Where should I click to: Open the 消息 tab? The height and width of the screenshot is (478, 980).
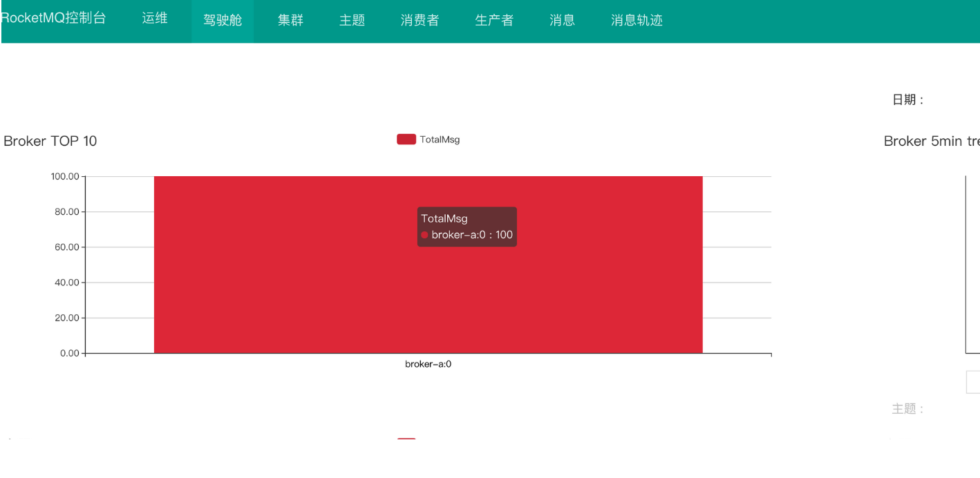pos(563,21)
